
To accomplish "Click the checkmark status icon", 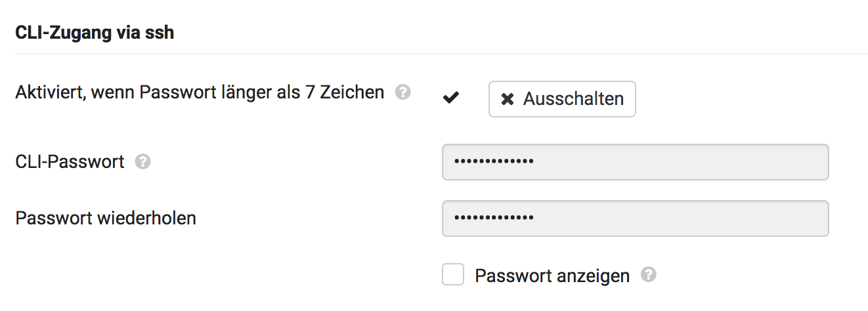I will tap(451, 98).
